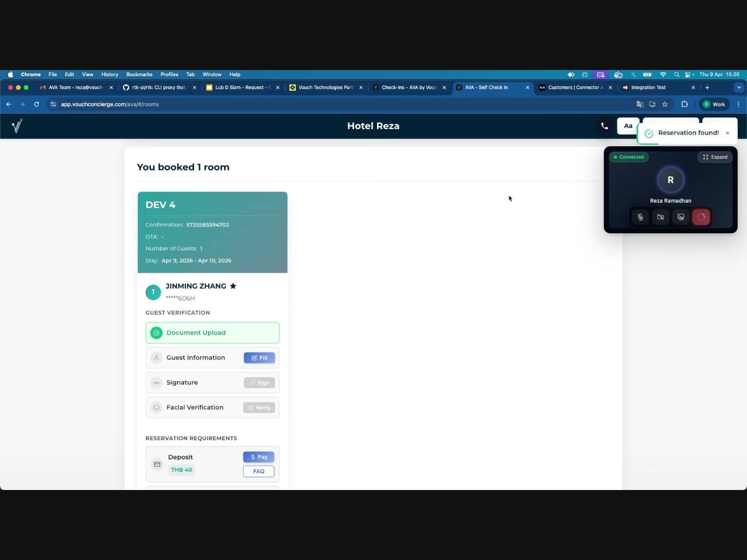This screenshot has height=560, width=747.
Task: Open the Chrome three-dot menu
Action: point(739,104)
